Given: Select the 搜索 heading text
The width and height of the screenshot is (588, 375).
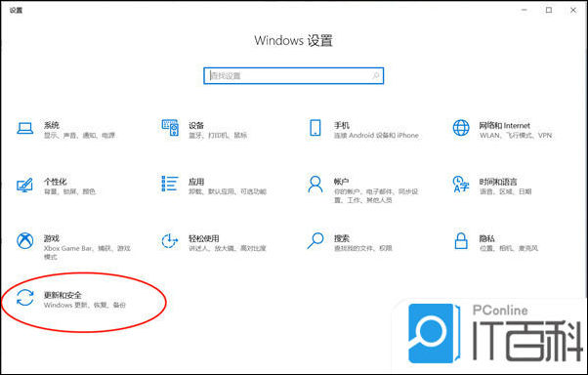Looking at the screenshot, I should point(342,238).
